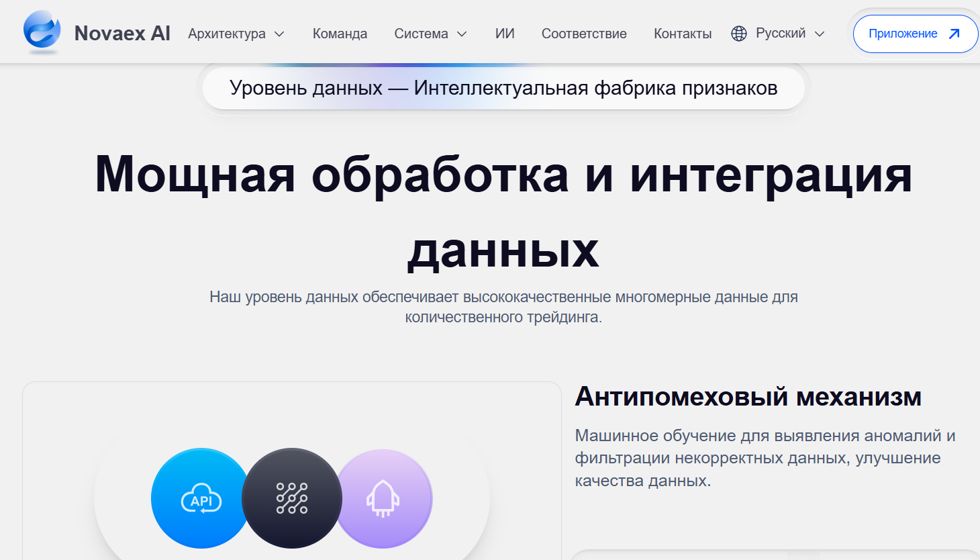Viewport: 980px width, 560px height.
Task: Click the globe language icon
Action: [739, 34]
